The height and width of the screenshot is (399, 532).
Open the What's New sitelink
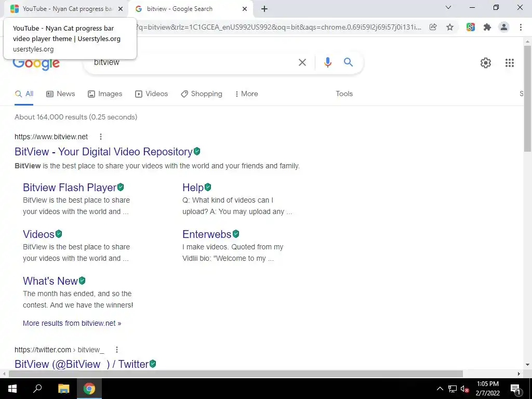50,281
